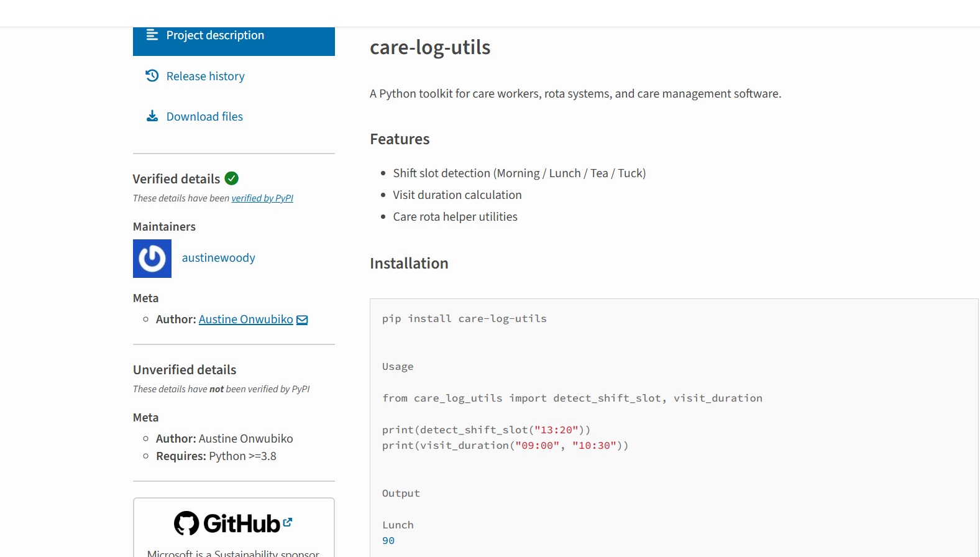Image resolution: width=980 pixels, height=557 pixels.
Task: Click the 'Lunch' output line
Action: point(398,525)
